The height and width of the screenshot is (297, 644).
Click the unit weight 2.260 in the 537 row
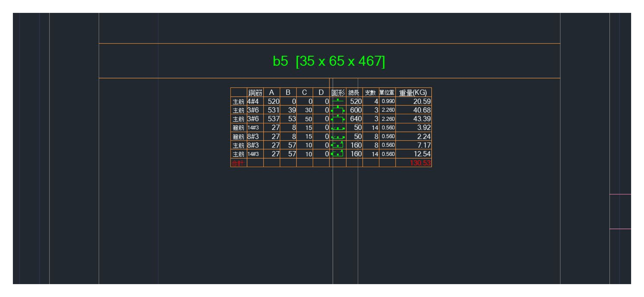(x=388, y=119)
